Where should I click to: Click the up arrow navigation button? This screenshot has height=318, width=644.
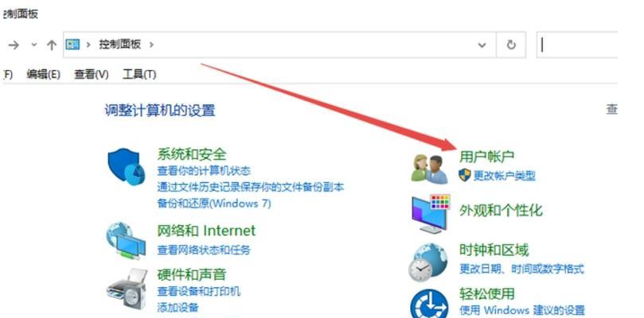click(x=51, y=45)
